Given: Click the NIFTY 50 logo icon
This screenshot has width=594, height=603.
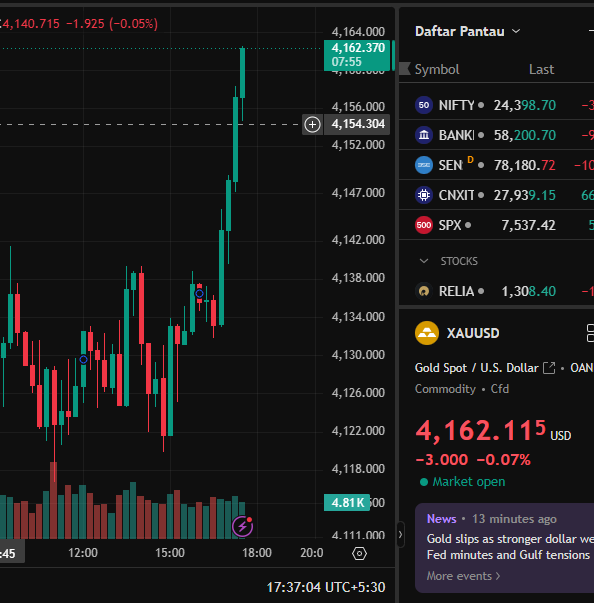Looking at the screenshot, I should (x=424, y=105).
